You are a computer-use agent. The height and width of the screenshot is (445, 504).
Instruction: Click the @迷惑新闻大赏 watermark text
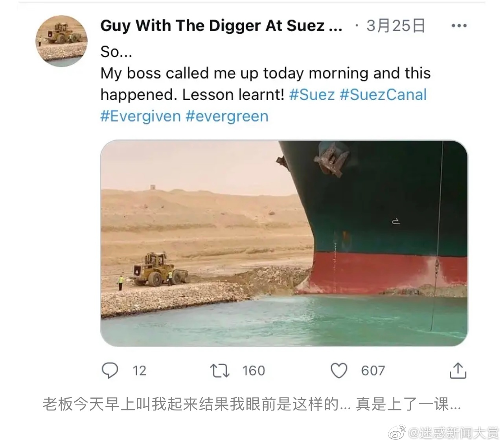(453, 433)
